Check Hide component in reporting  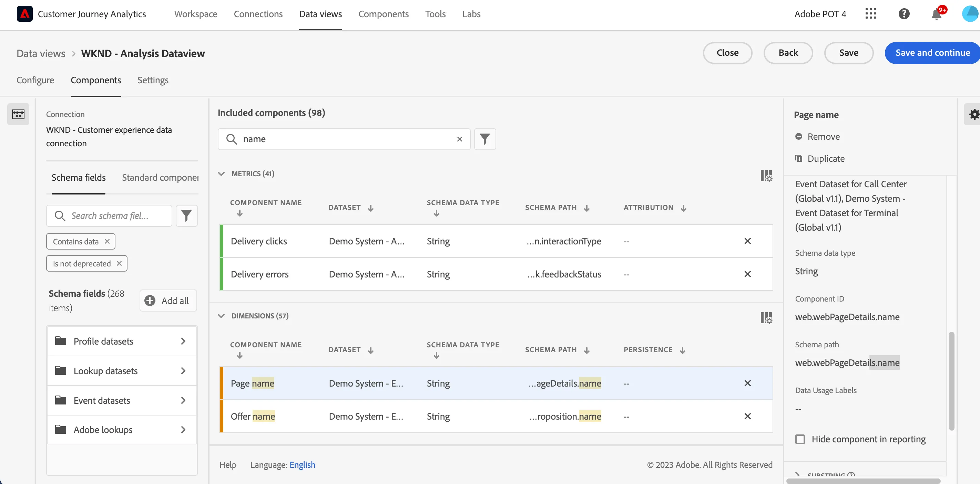(800, 439)
